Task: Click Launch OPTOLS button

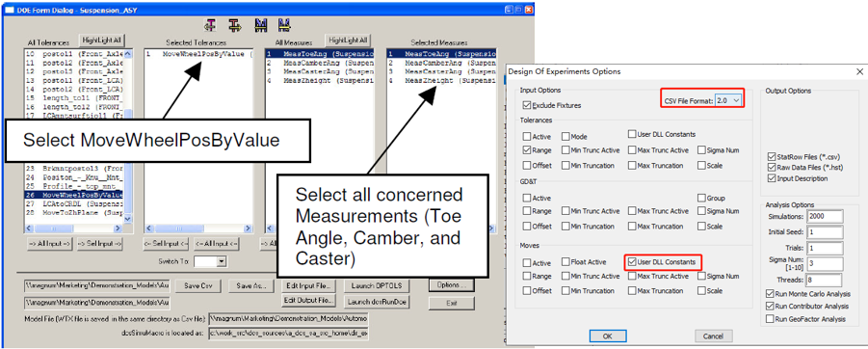Action: [x=377, y=285]
